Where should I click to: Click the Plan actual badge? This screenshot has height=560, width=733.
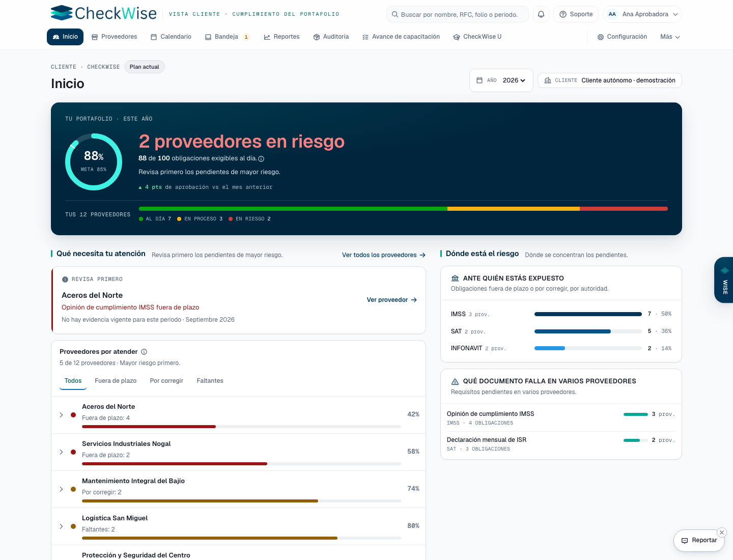coord(145,67)
